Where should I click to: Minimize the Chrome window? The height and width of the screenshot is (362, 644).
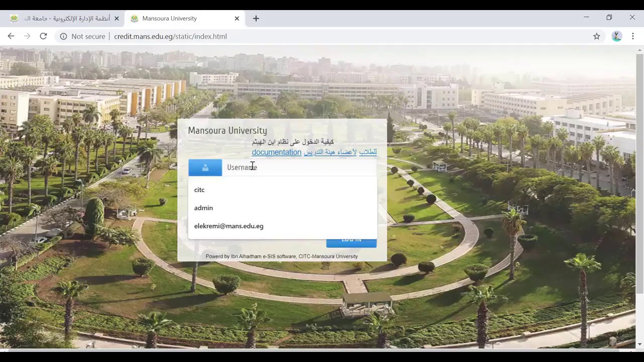click(x=586, y=17)
